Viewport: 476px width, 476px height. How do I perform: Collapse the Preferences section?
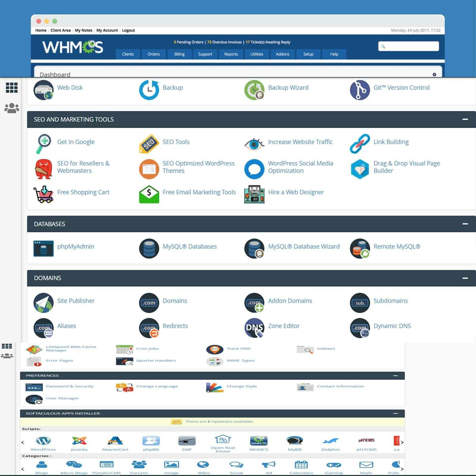[x=395, y=375]
